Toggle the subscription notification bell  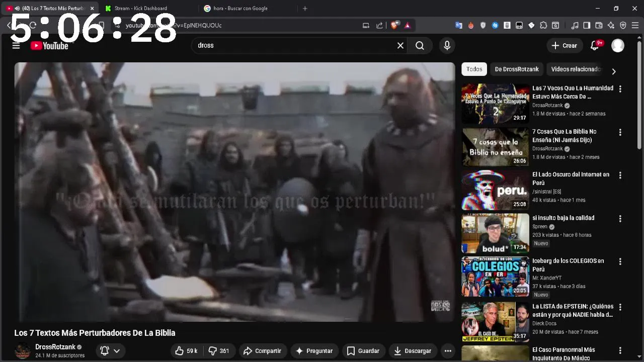[x=105, y=351]
